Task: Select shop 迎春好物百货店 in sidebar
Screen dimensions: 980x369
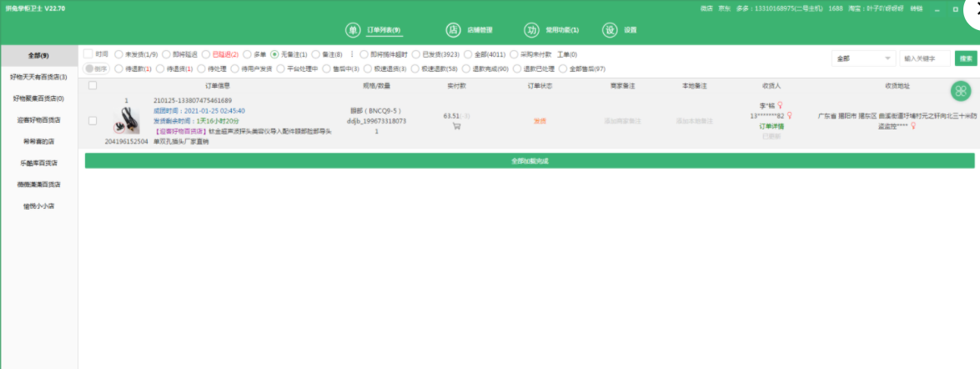Action: click(x=38, y=119)
